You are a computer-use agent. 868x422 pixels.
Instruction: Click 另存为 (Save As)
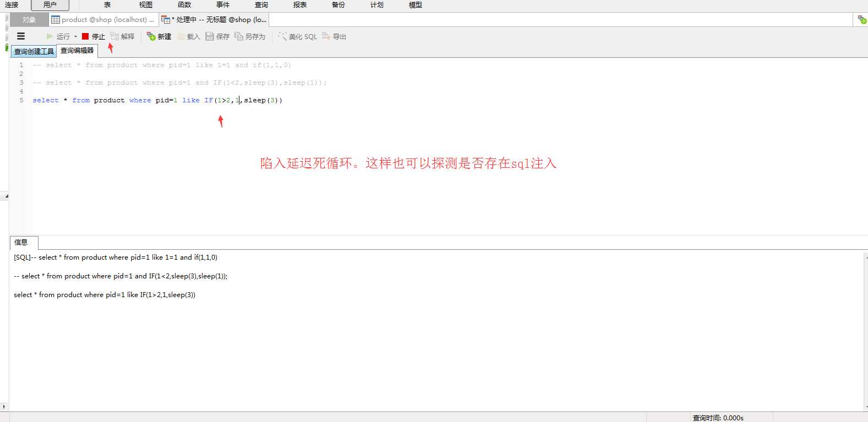coord(250,36)
